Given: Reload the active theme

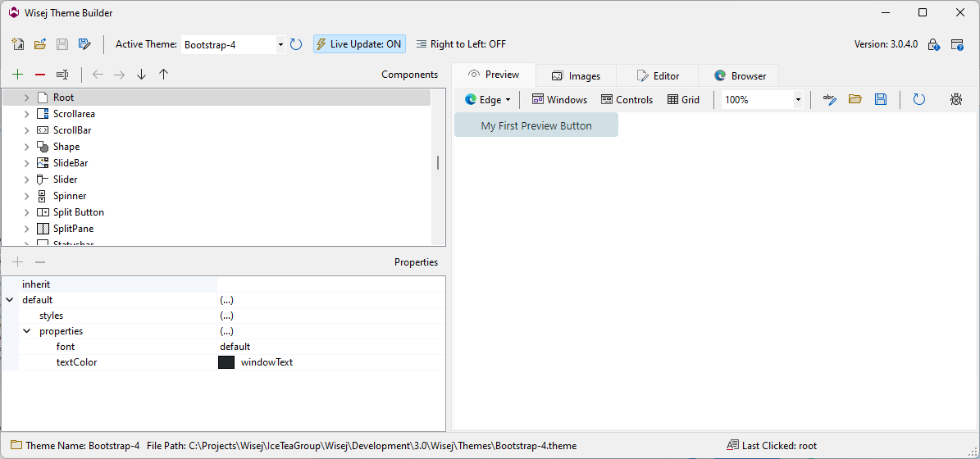Looking at the screenshot, I should tap(296, 44).
